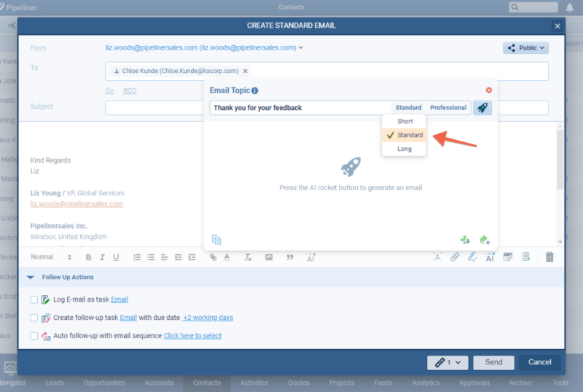Toggle bold formatting in editor toolbar
583x392 pixels.
(88, 257)
